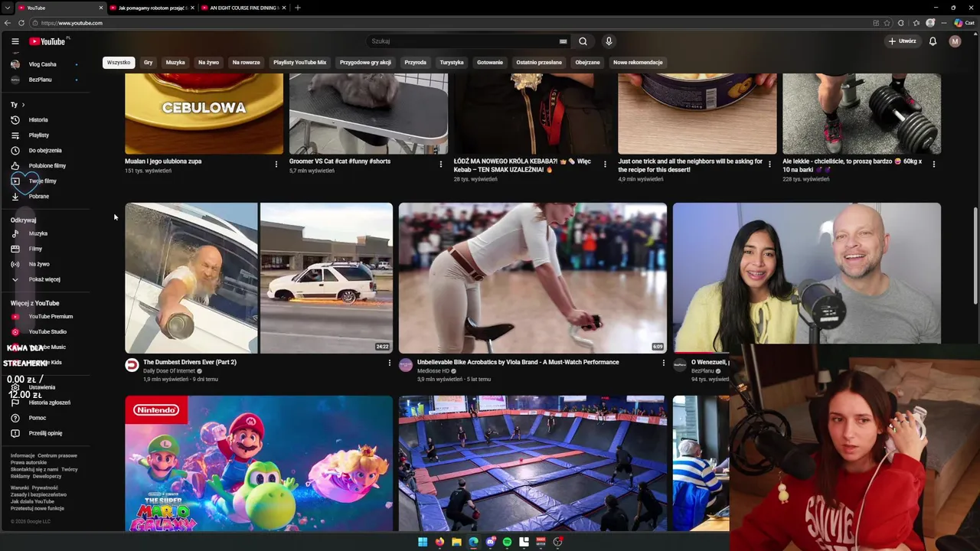Play the trampoline park video thumbnail
The height and width of the screenshot is (551, 980).
[x=533, y=463]
